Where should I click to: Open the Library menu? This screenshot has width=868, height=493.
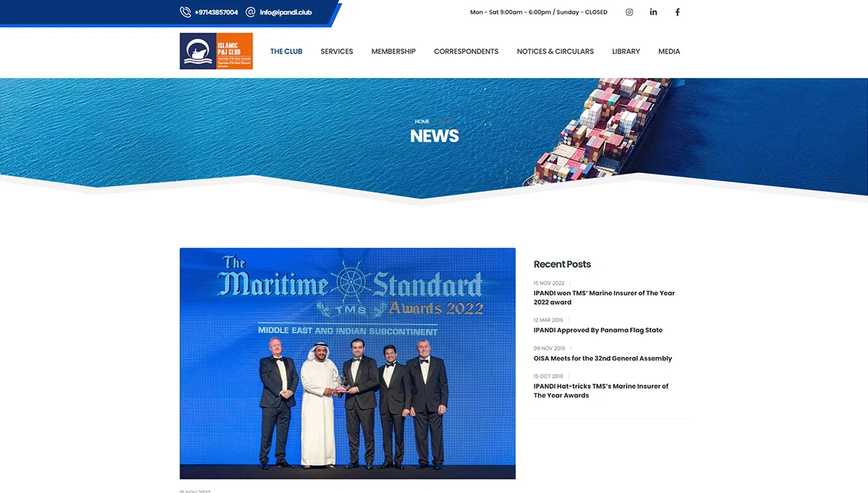[626, 51]
